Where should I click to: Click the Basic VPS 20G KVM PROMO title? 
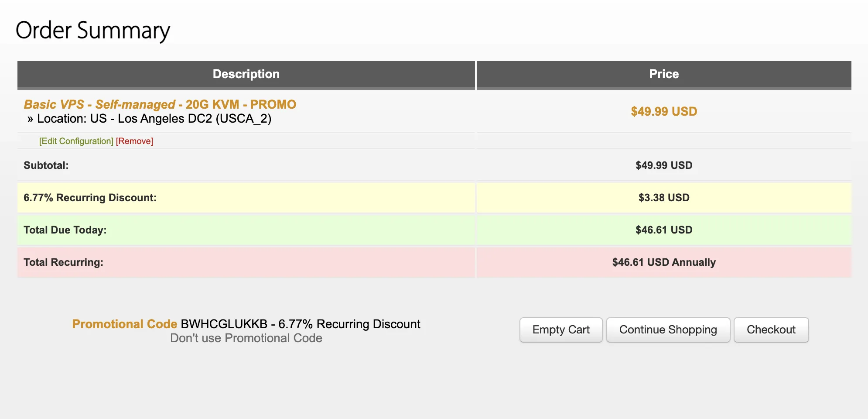coord(160,104)
